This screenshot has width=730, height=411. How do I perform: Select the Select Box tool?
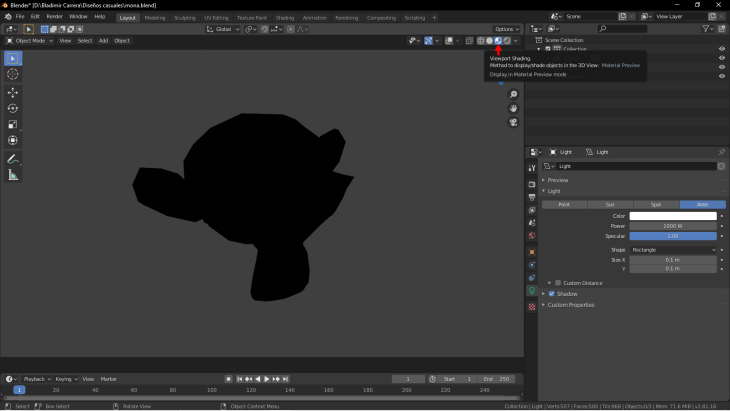coord(13,59)
